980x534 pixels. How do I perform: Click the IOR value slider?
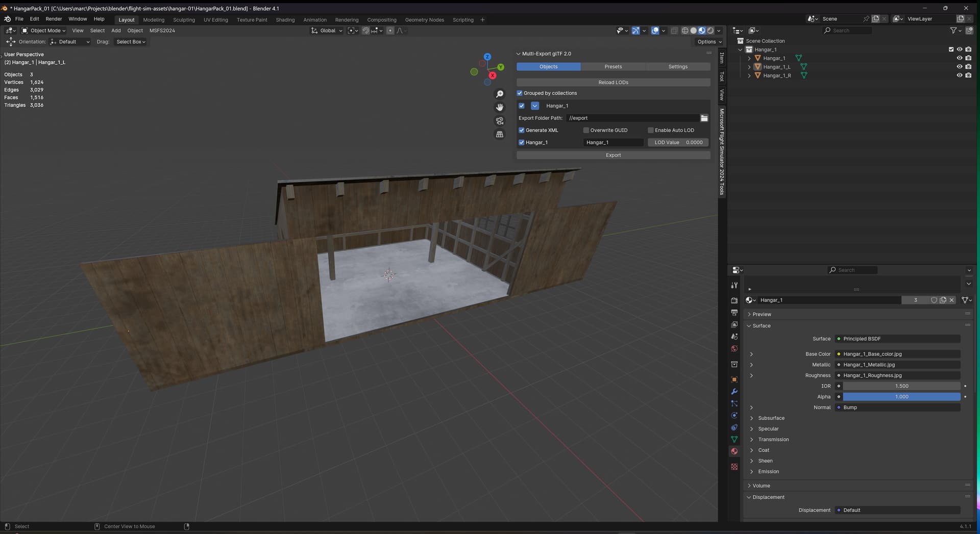point(901,386)
